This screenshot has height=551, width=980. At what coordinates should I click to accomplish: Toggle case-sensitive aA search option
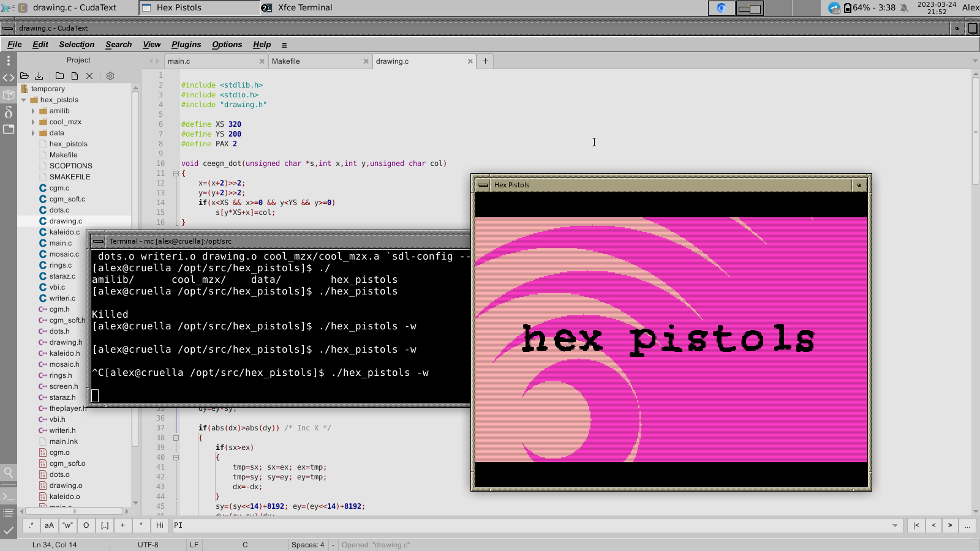tap(50, 525)
